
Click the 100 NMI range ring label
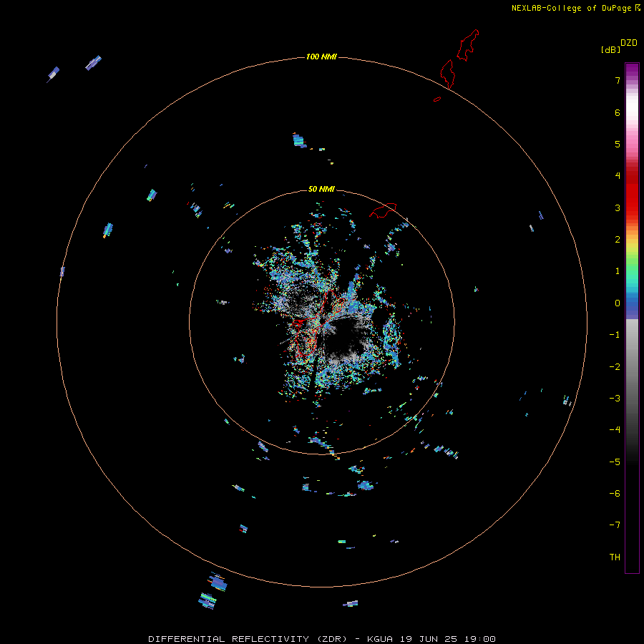pyautogui.click(x=321, y=57)
